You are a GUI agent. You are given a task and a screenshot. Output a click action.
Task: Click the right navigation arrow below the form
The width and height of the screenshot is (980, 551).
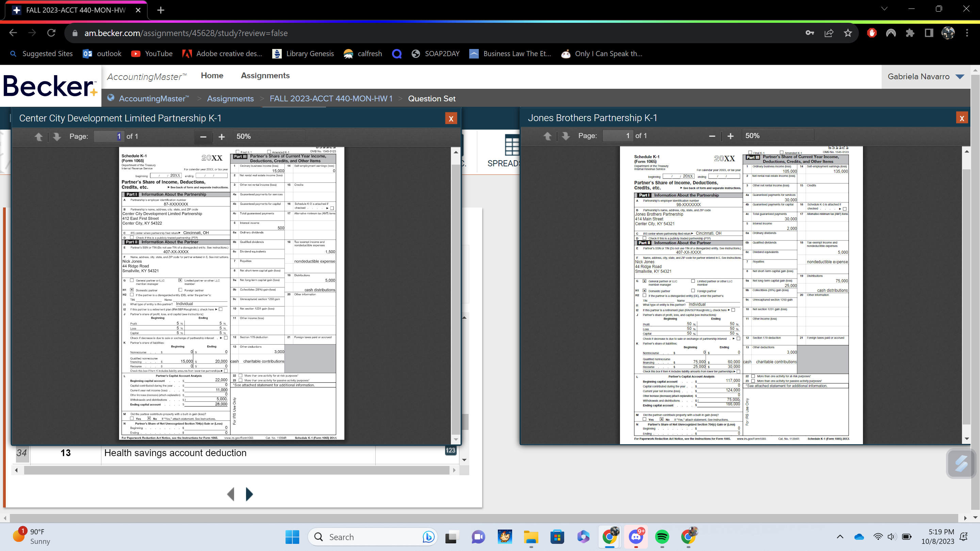click(249, 494)
